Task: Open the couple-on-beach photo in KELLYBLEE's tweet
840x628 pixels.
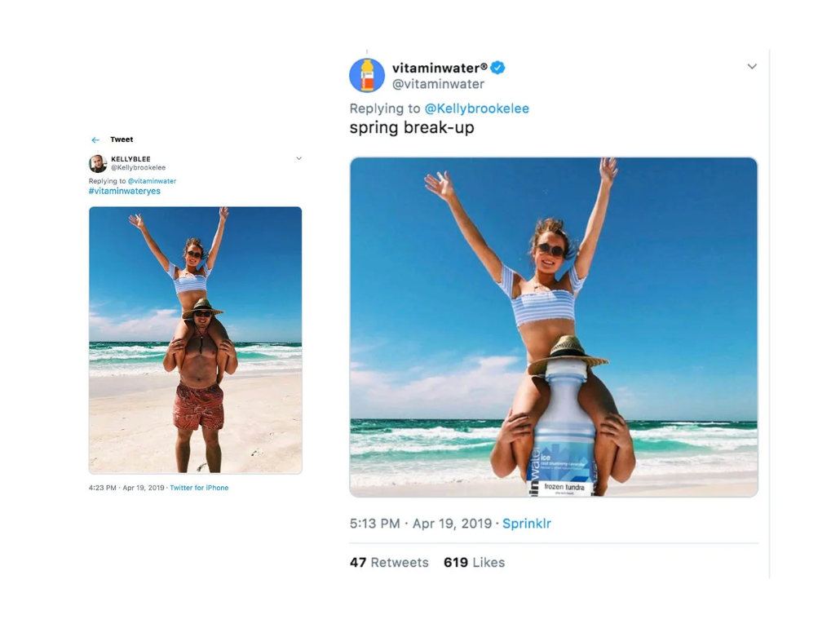Action: pyautogui.click(x=195, y=340)
